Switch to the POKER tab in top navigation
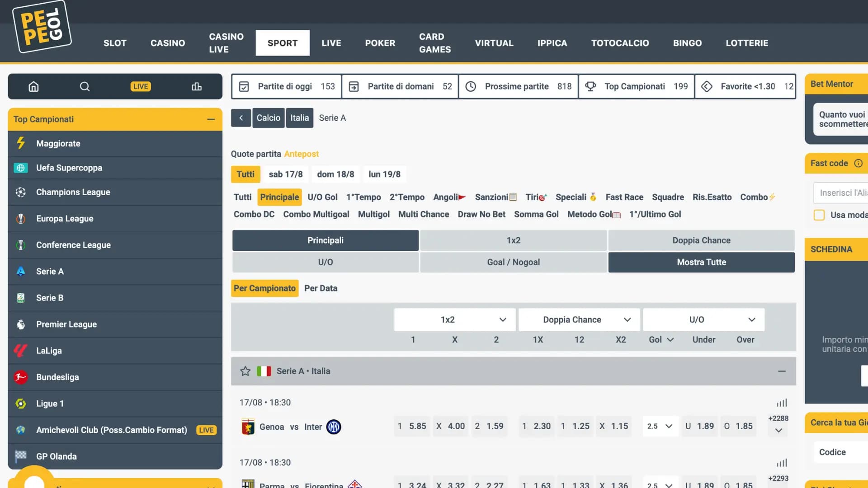This screenshot has width=868, height=488. coord(380,43)
